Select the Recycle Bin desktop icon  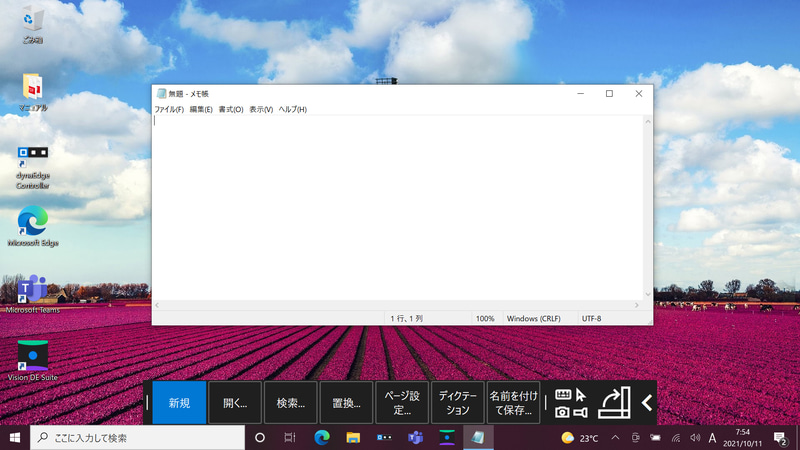33,24
